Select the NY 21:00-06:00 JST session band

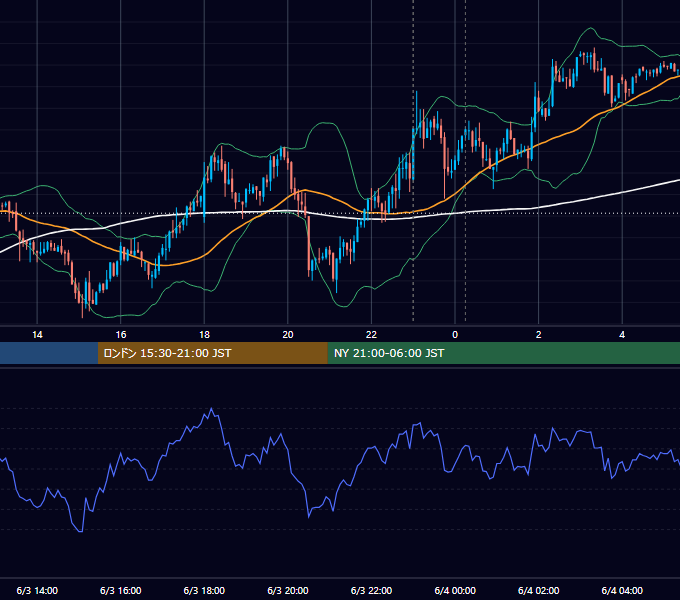pos(503,353)
